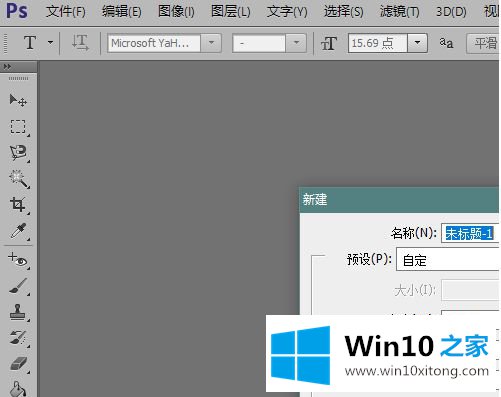The image size is (501, 397).
Task: Select the Rectangular Marquee tool
Action: (18, 127)
